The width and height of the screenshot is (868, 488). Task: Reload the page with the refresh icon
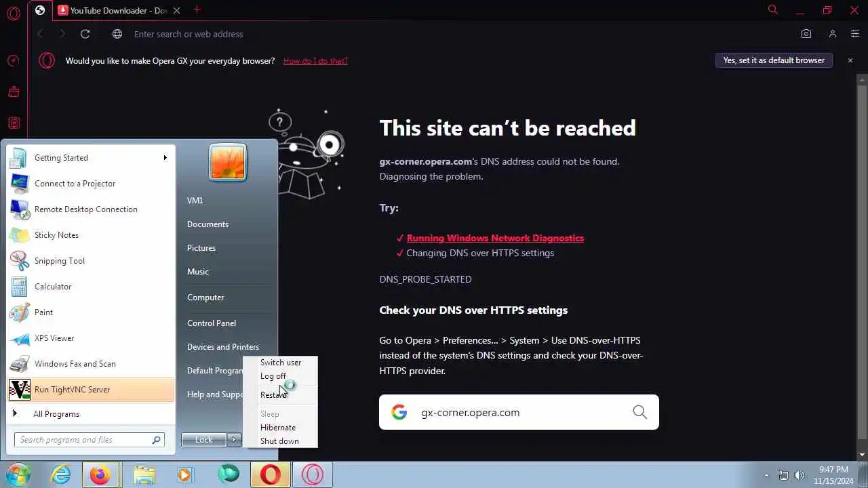click(x=85, y=34)
